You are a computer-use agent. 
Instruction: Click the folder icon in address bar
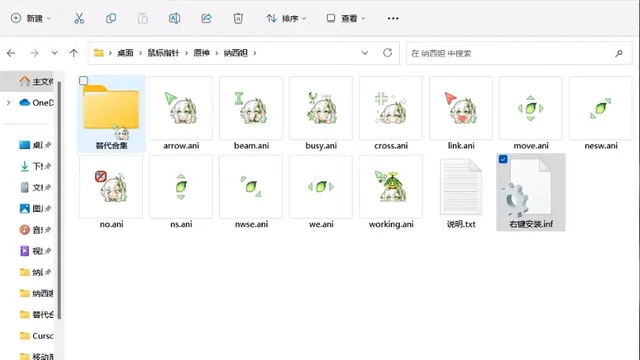point(99,53)
